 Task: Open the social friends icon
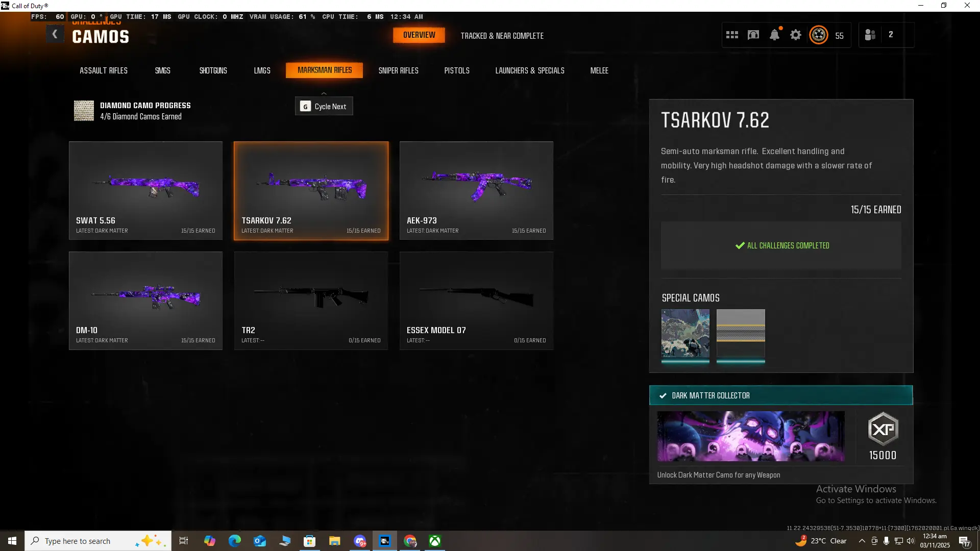tap(870, 35)
